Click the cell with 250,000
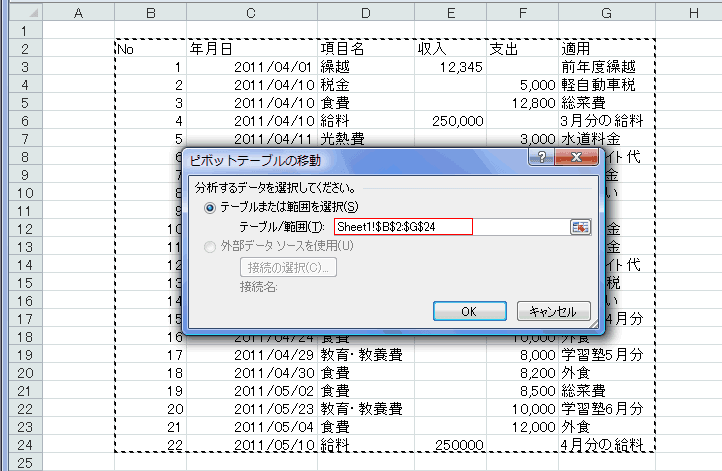This screenshot has width=722, height=471. pos(451,121)
